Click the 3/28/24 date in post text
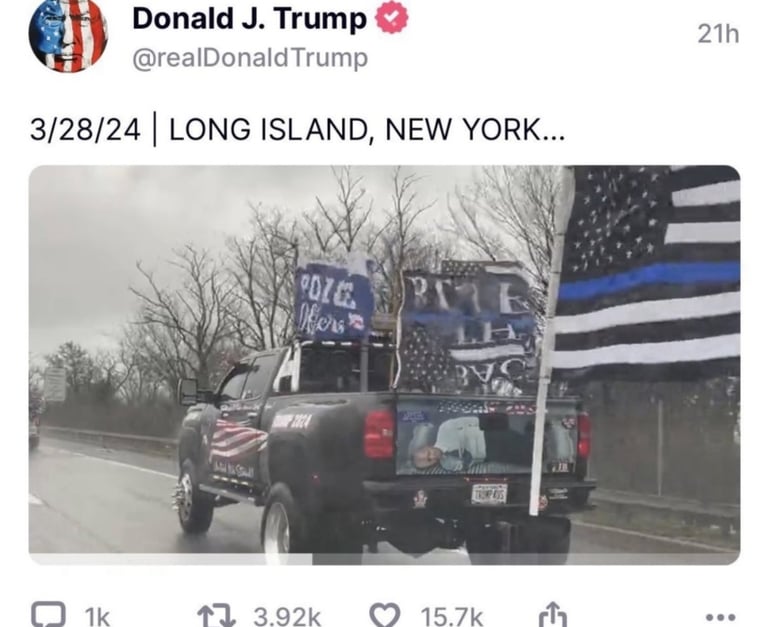 point(85,130)
